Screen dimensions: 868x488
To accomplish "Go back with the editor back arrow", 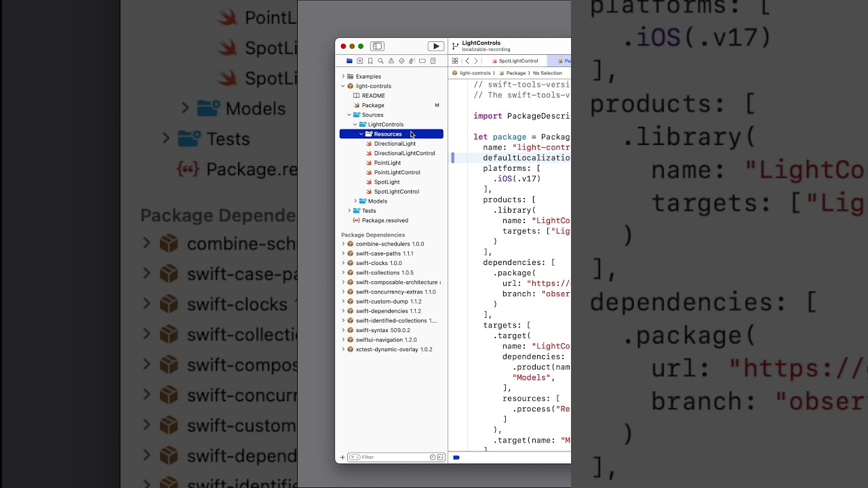I will click(x=467, y=61).
